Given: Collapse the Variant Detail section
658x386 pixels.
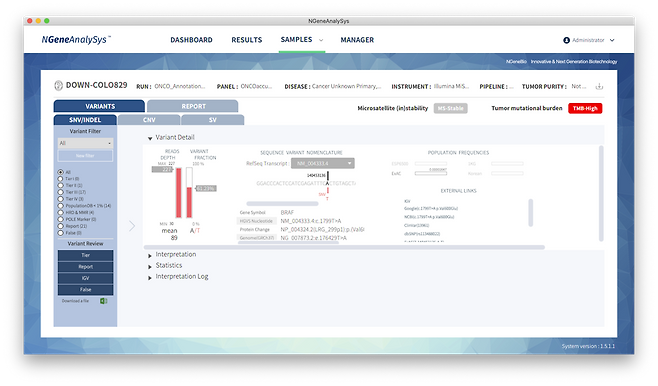Looking at the screenshot, I should 150,138.
